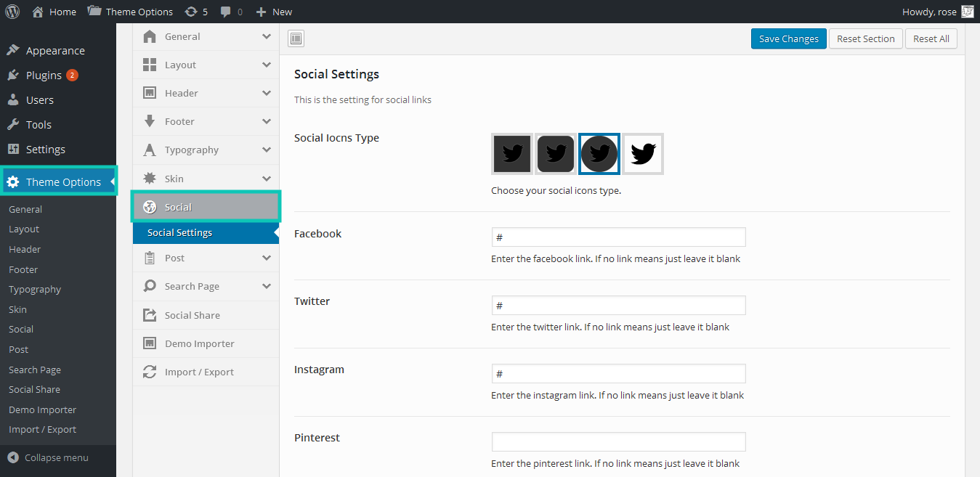This screenshot has height=477, width=980.
Task: Click the Layout grid icon
Action: [x=150, y=65]
